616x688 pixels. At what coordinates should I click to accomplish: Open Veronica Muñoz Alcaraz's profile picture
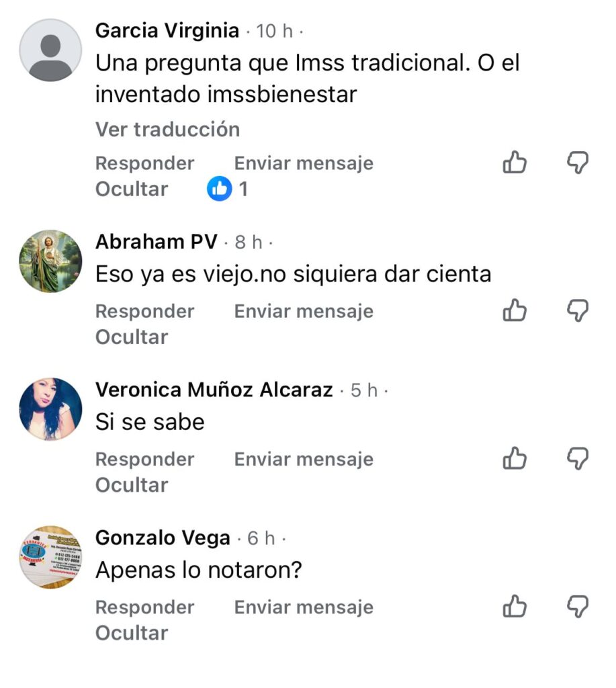(x=50, y=409)
